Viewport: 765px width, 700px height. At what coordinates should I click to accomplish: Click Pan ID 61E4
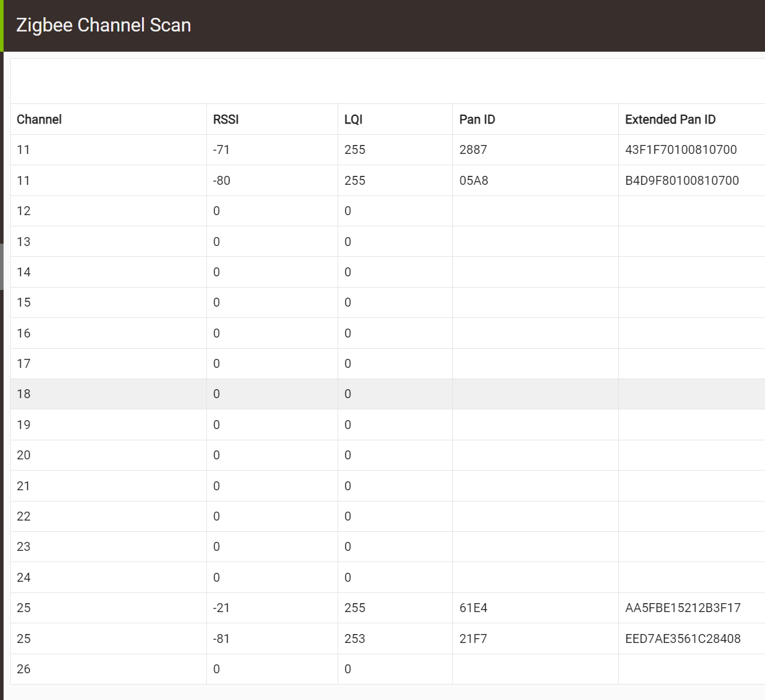tap(473, 608)
